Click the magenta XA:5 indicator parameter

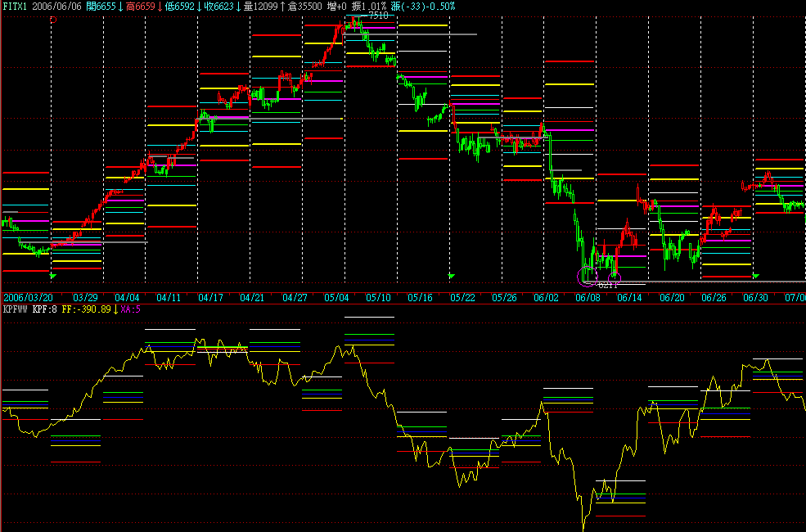point(131,310)
